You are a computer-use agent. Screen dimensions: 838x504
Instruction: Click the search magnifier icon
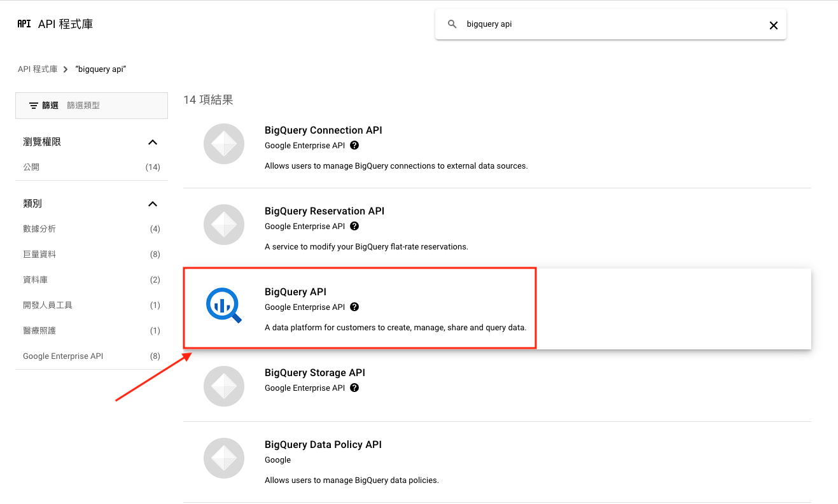point(452,24)
